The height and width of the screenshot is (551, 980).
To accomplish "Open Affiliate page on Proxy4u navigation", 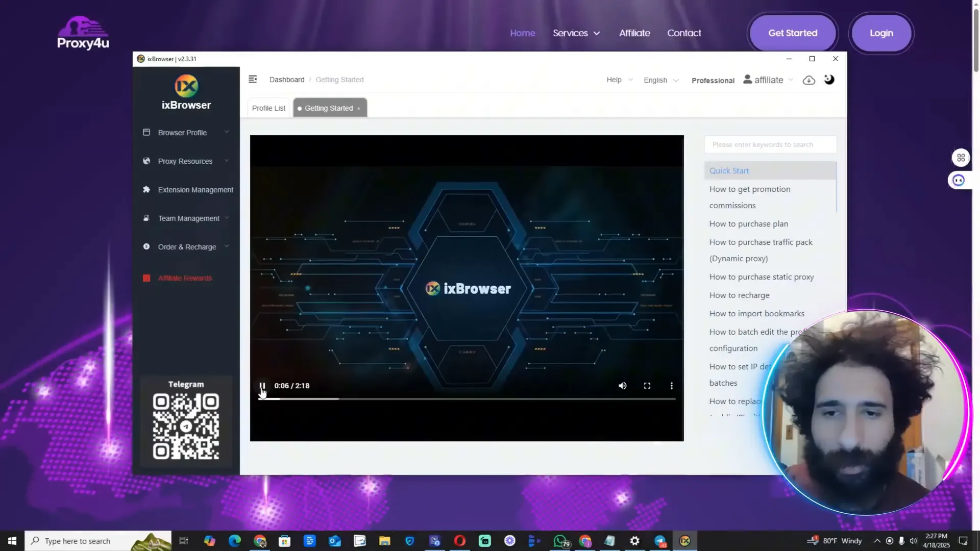I will 634,33.
